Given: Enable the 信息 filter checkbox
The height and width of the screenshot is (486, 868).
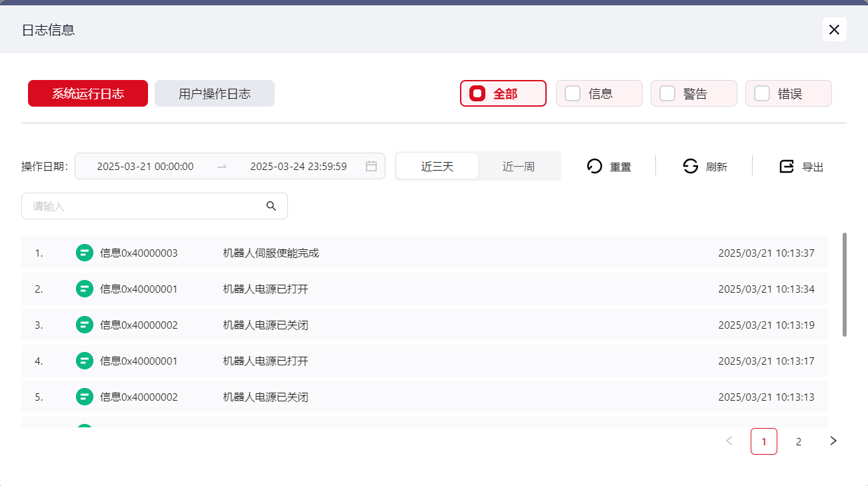Looking at the screenshot, I should coord(573,93).
